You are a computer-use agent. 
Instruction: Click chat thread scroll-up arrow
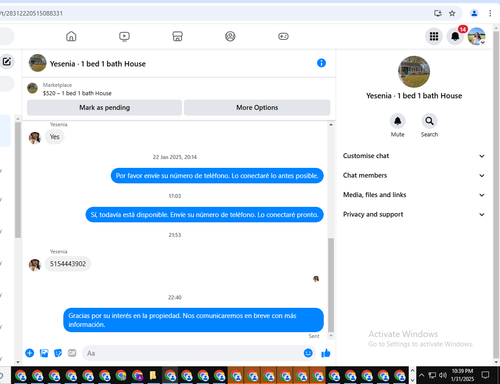[331, 125]
